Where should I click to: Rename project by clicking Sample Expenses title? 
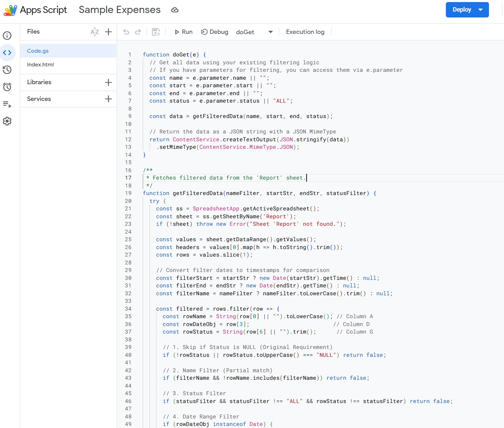coord(119,10)
